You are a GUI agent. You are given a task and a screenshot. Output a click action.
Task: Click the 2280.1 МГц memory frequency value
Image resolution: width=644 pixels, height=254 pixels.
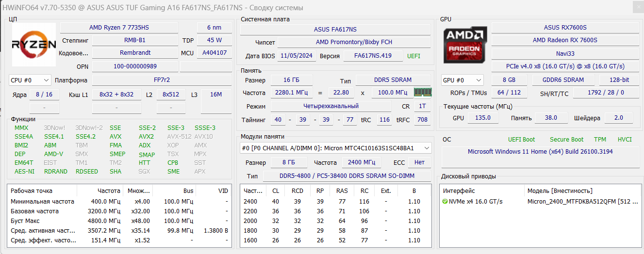click(x=291, y=93)
